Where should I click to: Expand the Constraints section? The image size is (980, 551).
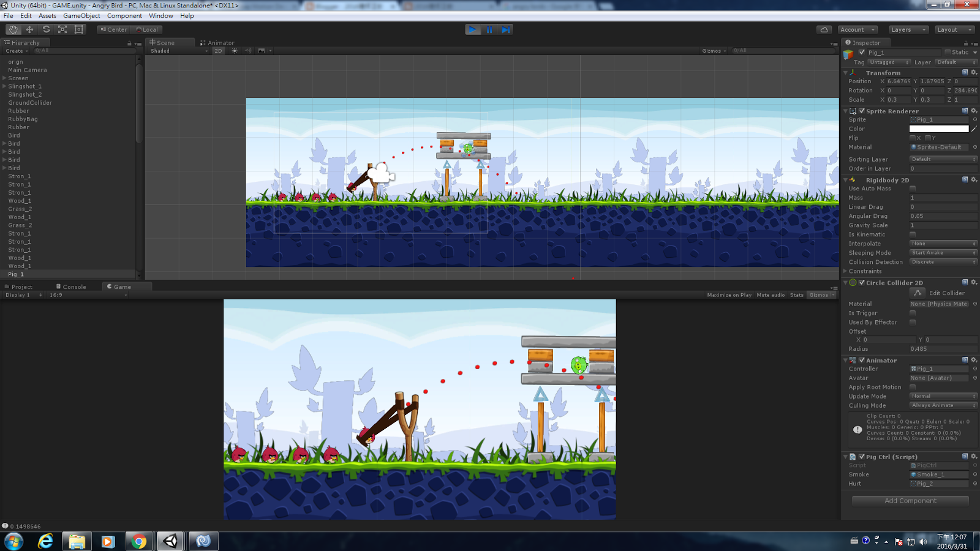point(845,271)
